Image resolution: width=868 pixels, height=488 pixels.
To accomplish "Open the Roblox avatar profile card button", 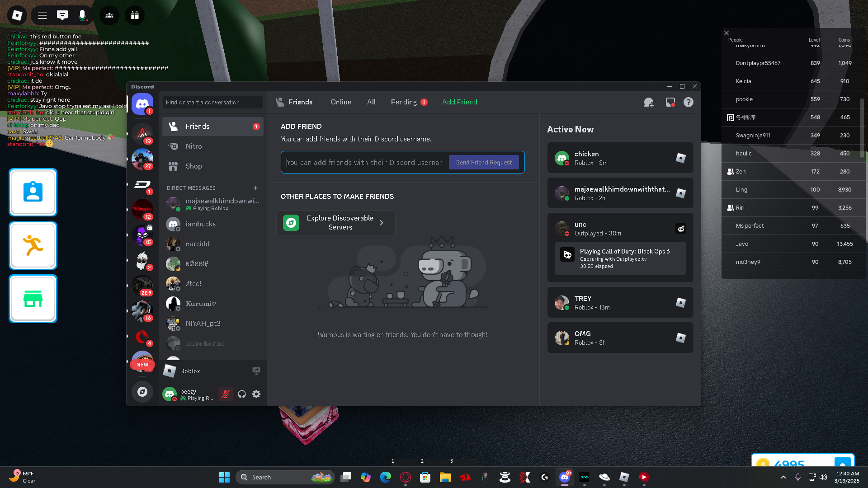I will pyautogui.click(x=33, y=192).
